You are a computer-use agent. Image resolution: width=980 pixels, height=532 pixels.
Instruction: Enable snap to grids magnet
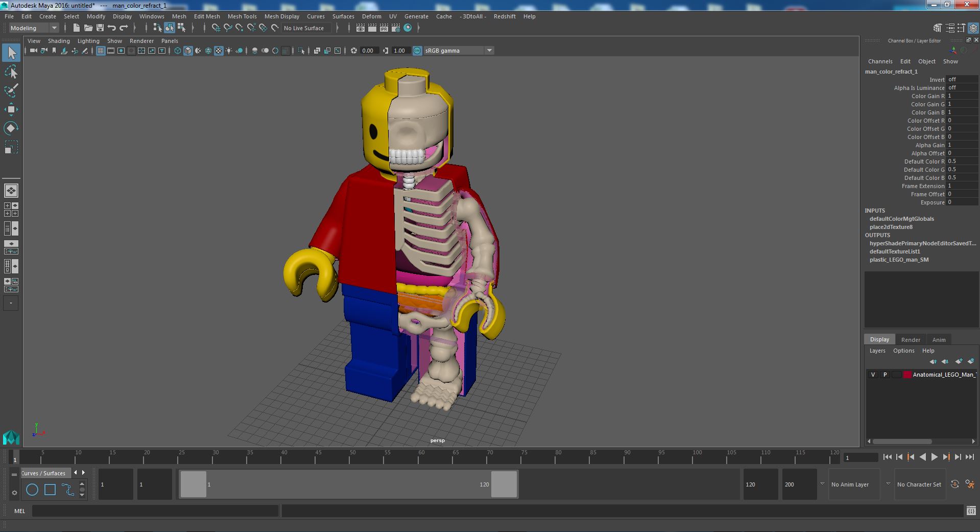pos(216,28)
